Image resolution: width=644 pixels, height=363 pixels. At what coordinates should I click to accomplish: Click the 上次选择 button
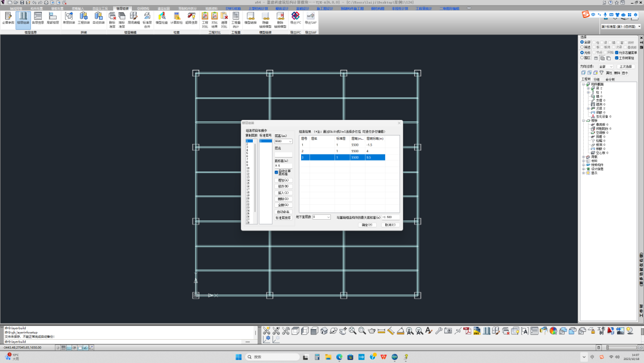coord(626,67)
